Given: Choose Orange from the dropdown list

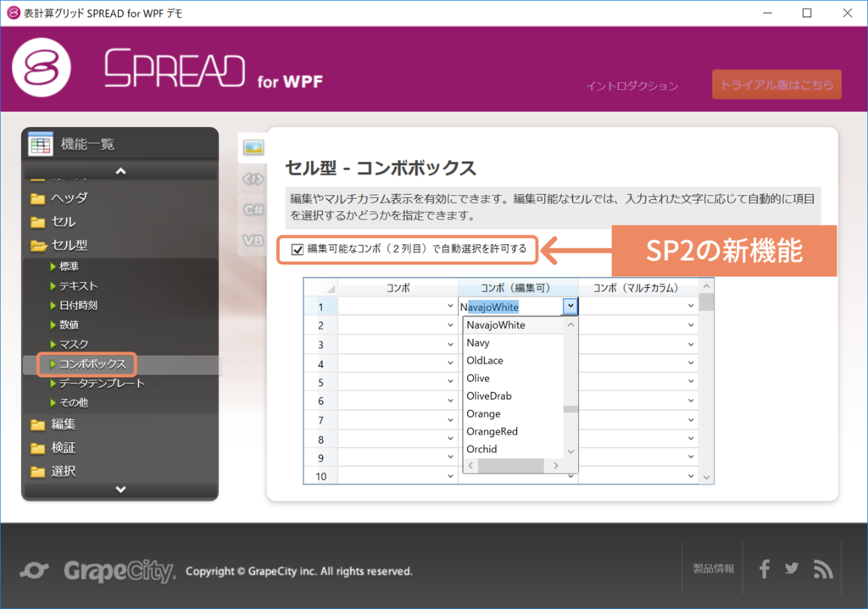Looking at the screenshot, I should [x=513, y=413].
